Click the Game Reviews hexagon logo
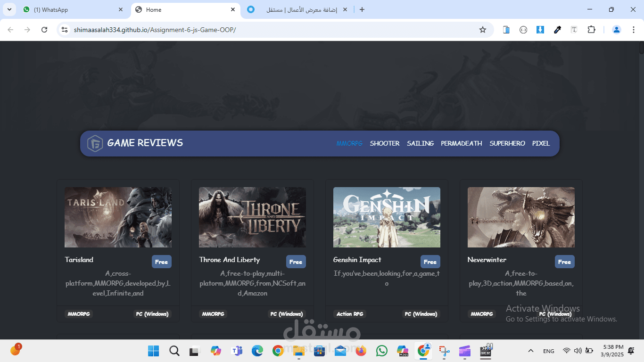The height and width of the screenshot is (362, 644). [95, 143]
